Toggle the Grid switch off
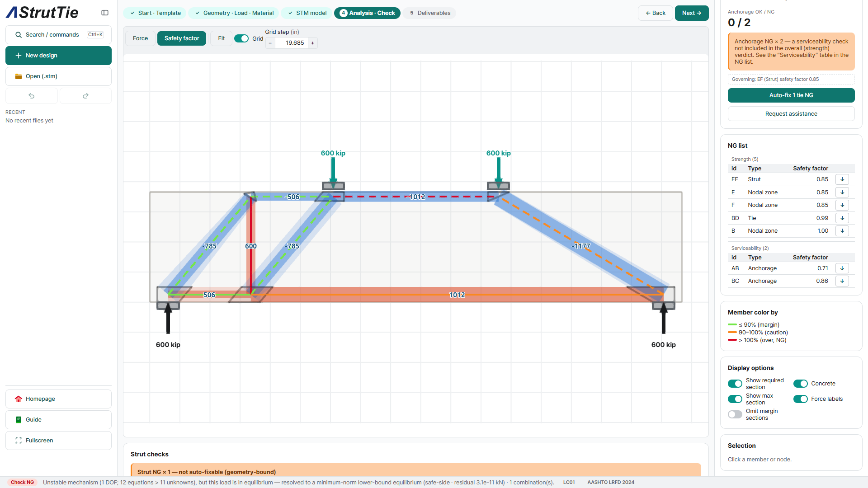The image size is (868, 488). click(241, 38)
